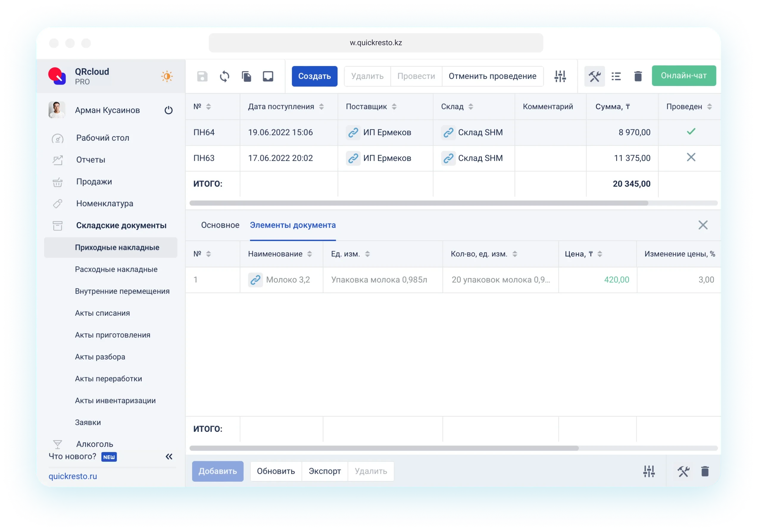Screen dimensions: 757x532
Task: Toggle the sun theme switch icon
Action: pyautogui.click(x=167, y=76)
